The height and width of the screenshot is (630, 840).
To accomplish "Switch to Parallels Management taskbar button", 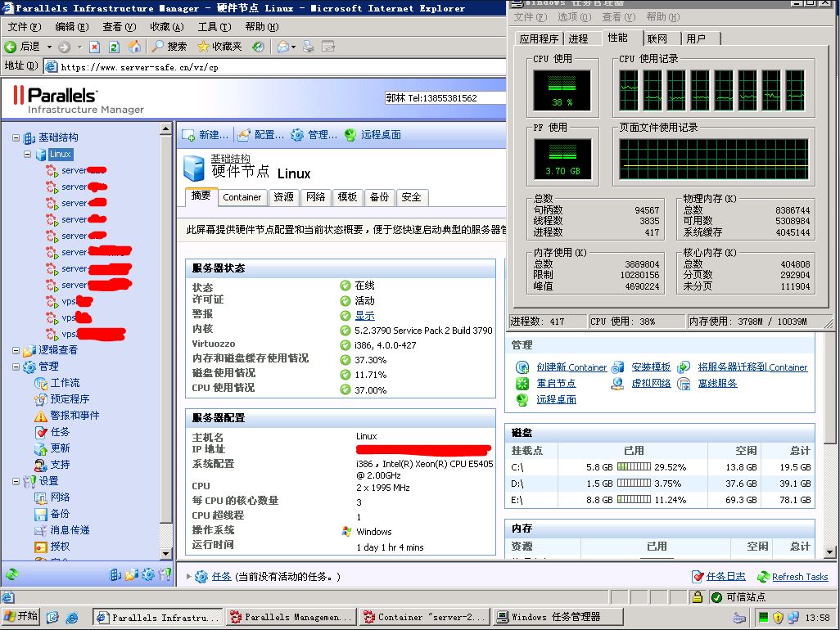I will (x=292, y=617).
